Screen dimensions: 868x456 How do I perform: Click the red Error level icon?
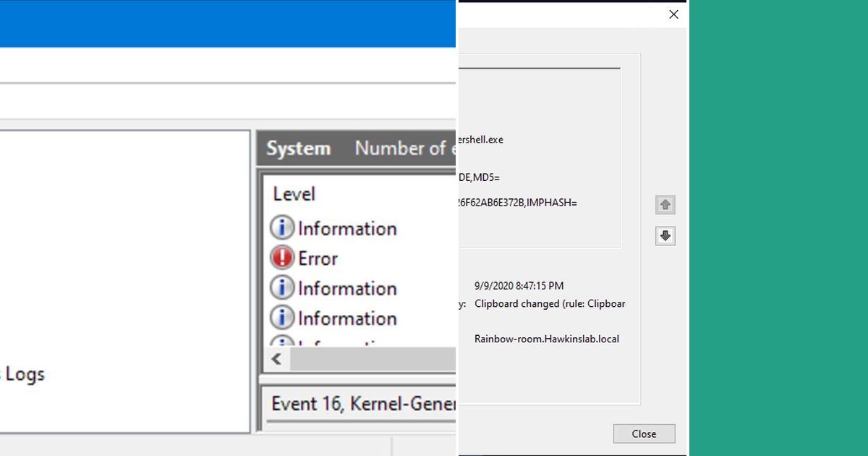click(x=282, y=258)
